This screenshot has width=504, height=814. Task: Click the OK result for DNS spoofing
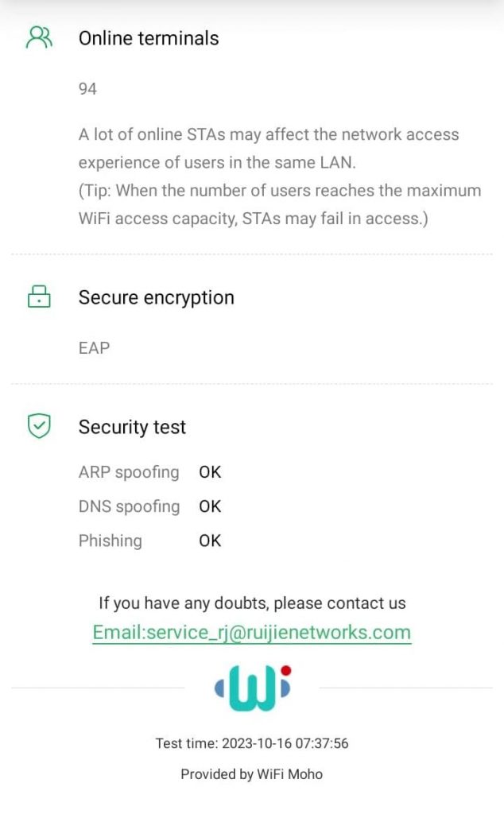(210, 506)
